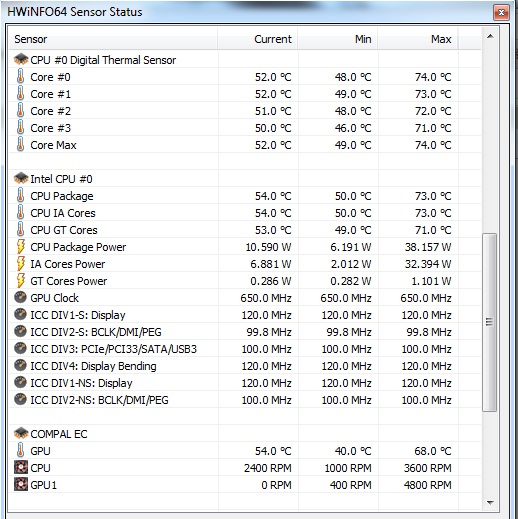The image size is (518, 519).
Task: Select the ICC DIV4: Display Bending row
Action: point(245,366)
